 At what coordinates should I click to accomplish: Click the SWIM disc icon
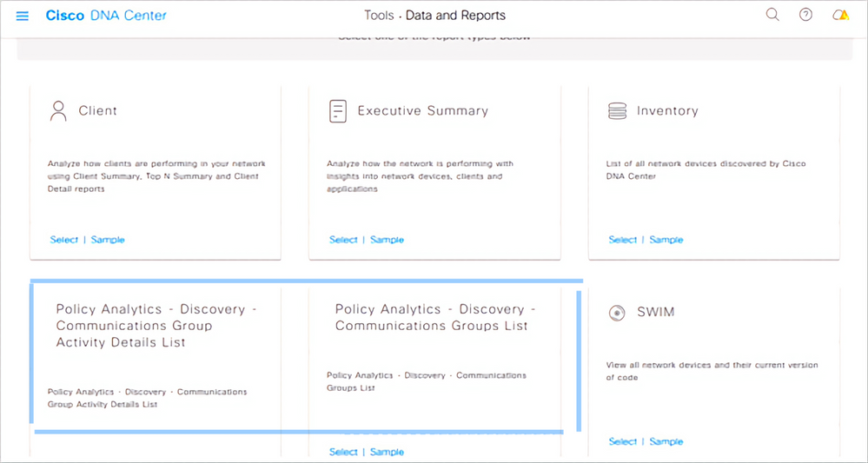617,313
